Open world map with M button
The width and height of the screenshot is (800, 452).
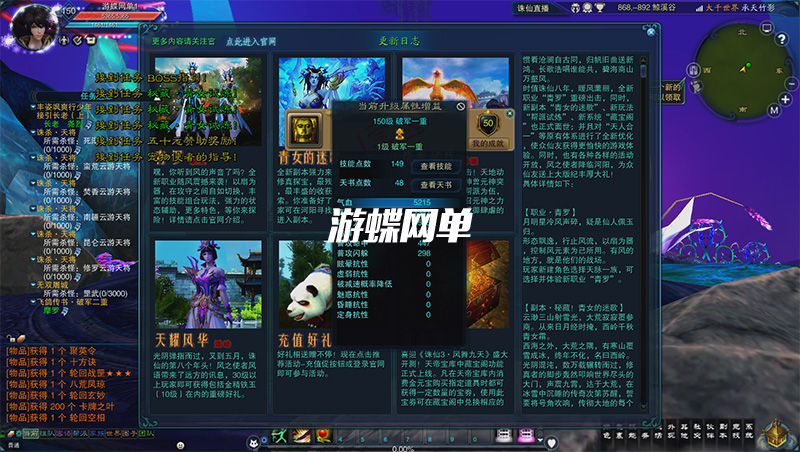[774, 110]
